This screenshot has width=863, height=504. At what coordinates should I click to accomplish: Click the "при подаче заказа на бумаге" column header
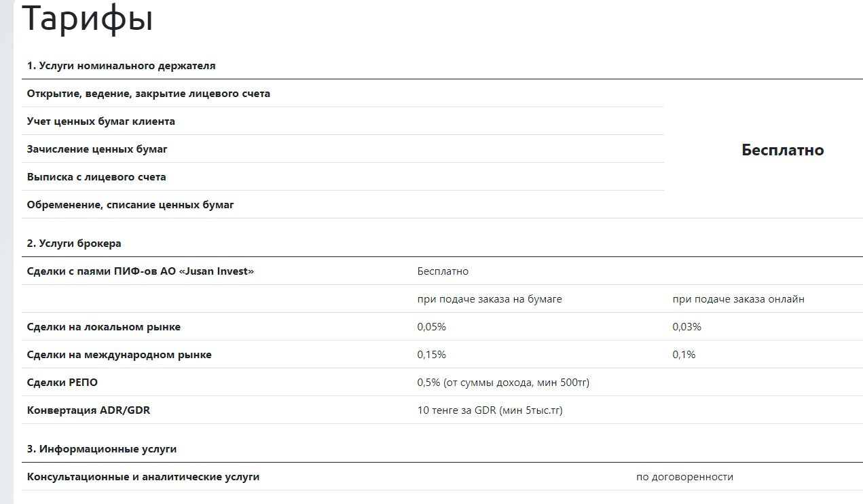point(490,299)
